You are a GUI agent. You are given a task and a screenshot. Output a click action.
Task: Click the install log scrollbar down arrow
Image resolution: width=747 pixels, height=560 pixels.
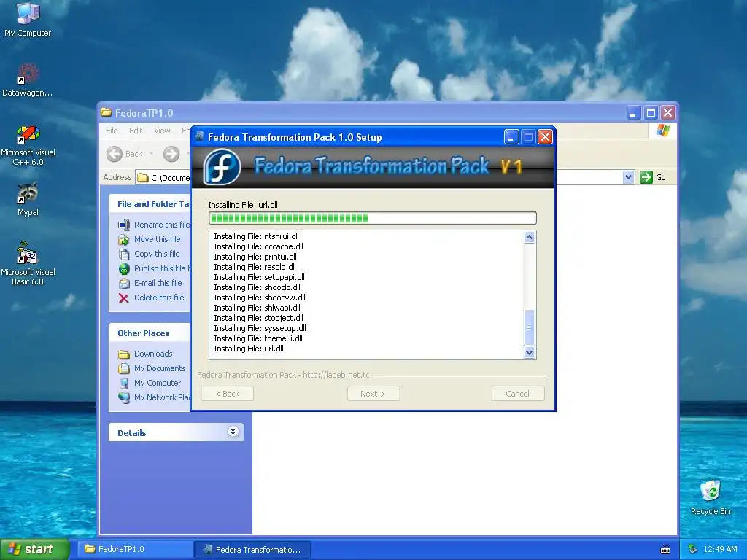click(530, 352)
